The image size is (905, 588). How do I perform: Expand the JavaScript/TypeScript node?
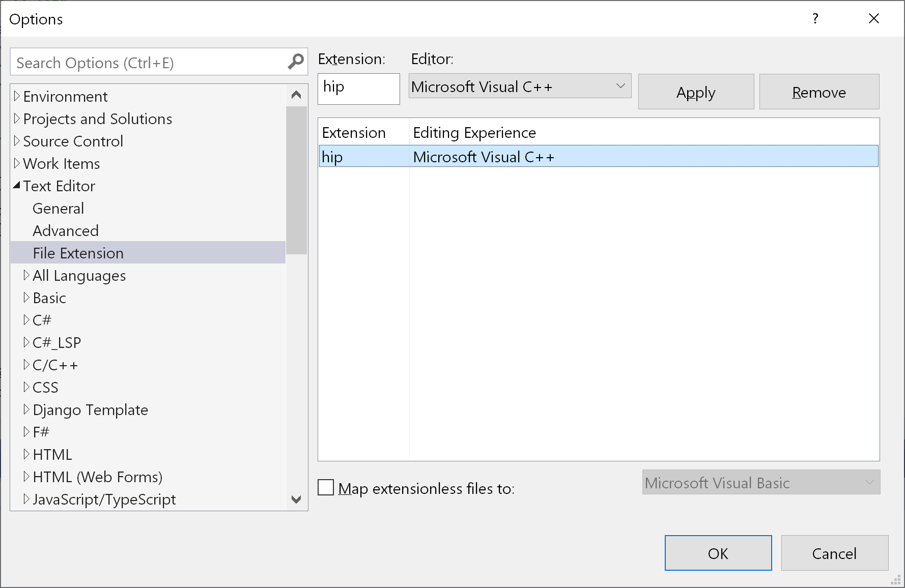click(27, 499)
